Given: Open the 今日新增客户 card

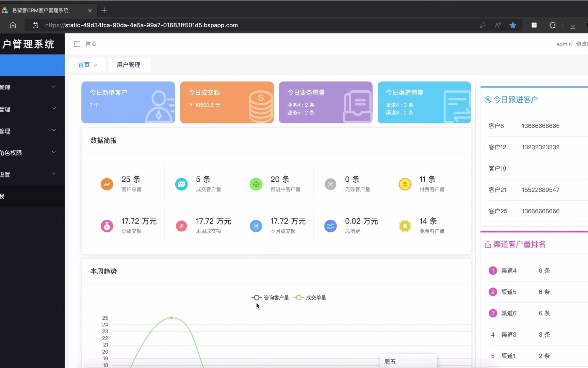Looking at the screenshot, I should pos(128,102).
